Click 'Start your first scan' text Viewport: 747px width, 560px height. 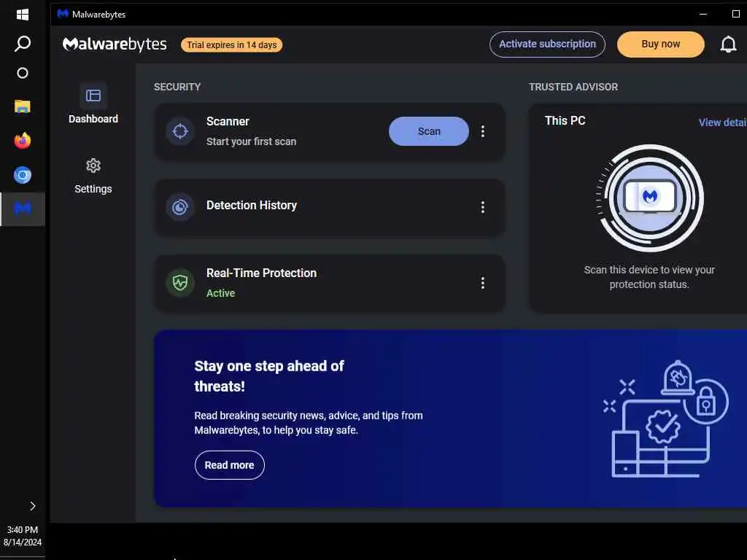[252, 141]
